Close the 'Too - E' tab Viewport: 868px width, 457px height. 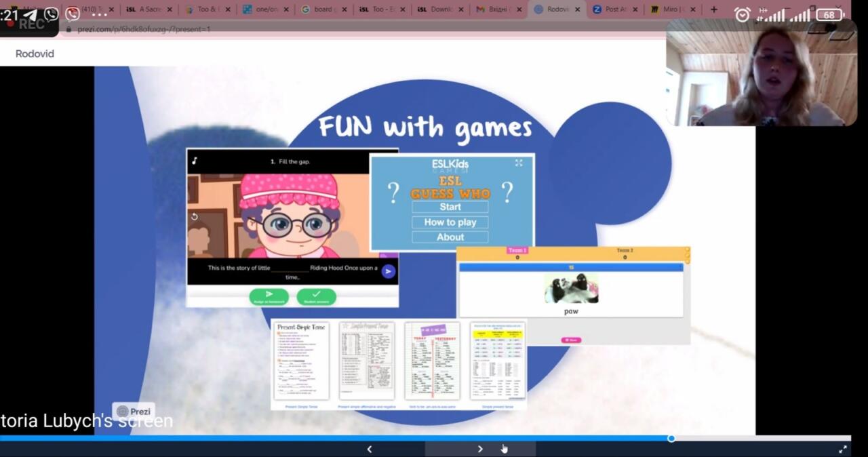tap(403, 9)
